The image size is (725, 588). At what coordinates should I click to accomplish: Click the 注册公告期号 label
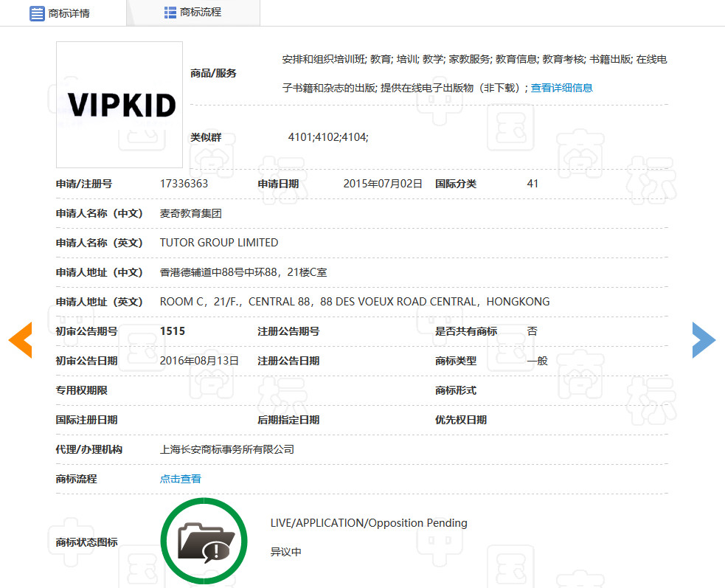pyautogui.click(x=288, y=331)
